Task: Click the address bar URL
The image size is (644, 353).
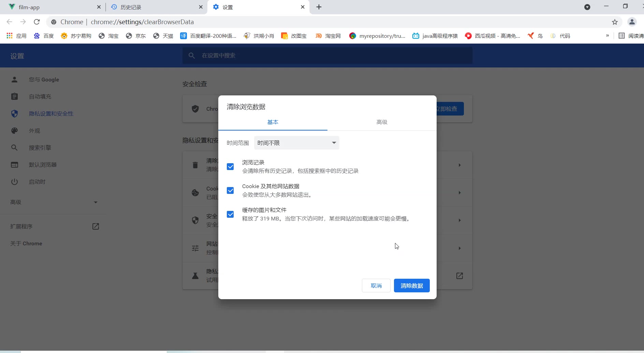Action: click(142, 22)
